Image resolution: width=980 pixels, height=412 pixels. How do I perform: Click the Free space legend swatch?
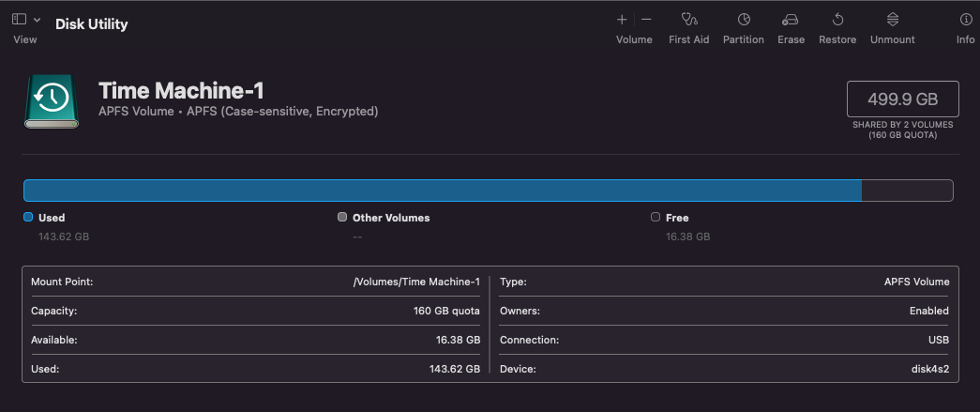[x=656, y=218]
